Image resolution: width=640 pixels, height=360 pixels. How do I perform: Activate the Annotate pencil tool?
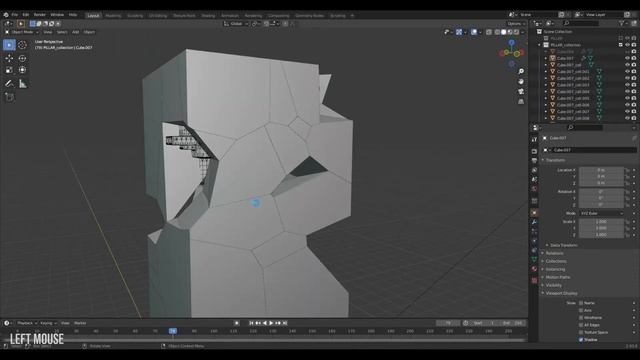click(9, 84)
